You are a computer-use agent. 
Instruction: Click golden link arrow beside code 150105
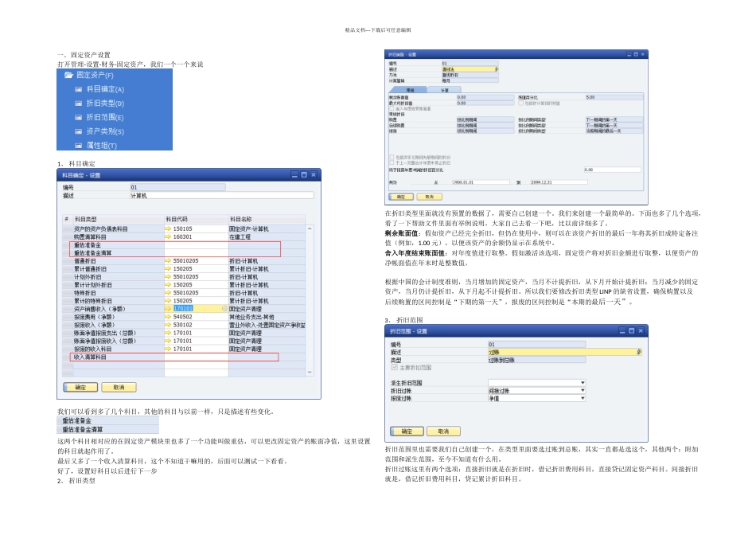pos(168,228)
